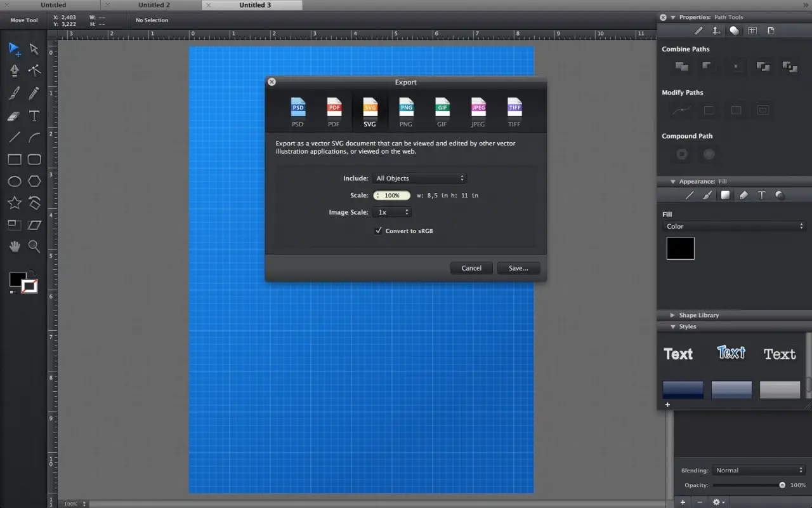Choose PSD export format icon
The width and height of the screenshot is (812, 508).
tap(298, 112)
